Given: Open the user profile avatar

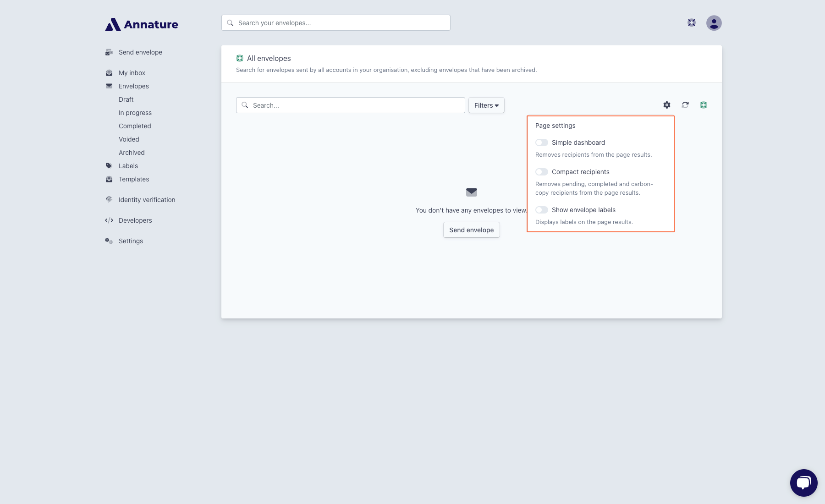Looking at the screenshot, I should point(714,23).
